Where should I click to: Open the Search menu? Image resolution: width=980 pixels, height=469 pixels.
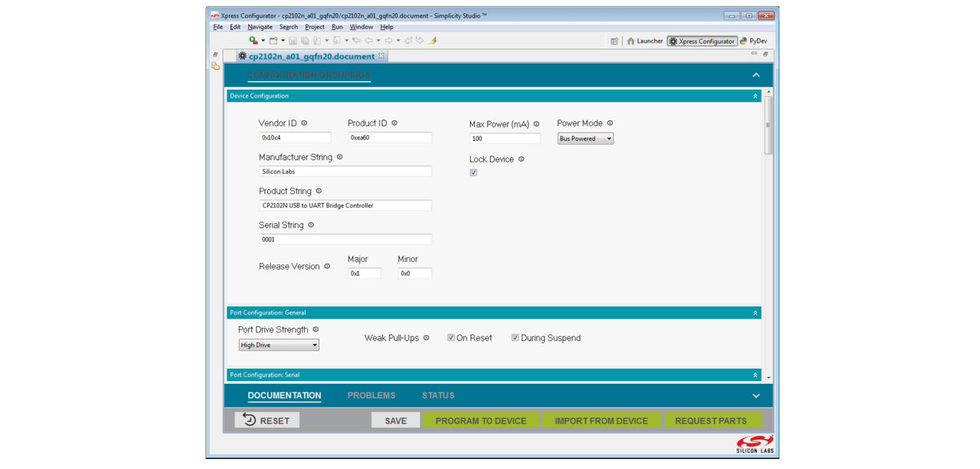tap(289, 27)
